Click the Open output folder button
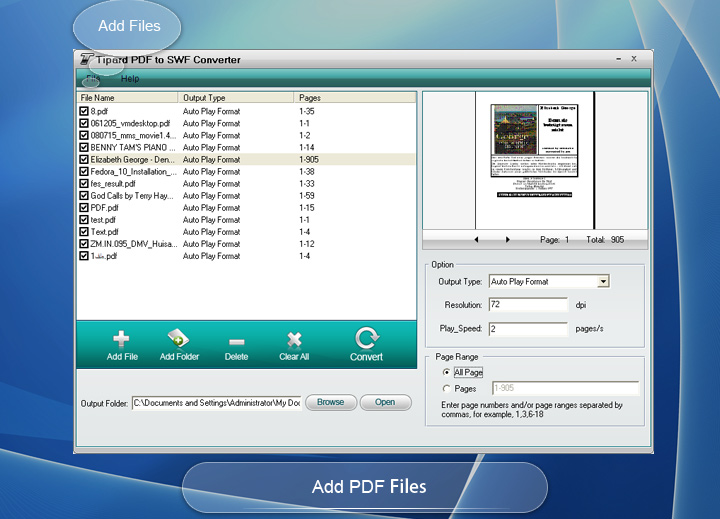This screenshot has width=720, height=519. pyautogui.click(x=385, y=402)
